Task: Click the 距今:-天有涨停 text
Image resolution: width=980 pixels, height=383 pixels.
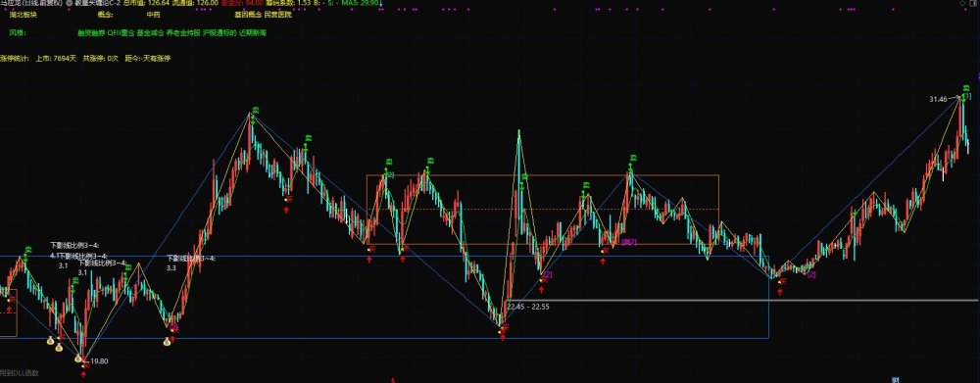Action: click(148, 58)
